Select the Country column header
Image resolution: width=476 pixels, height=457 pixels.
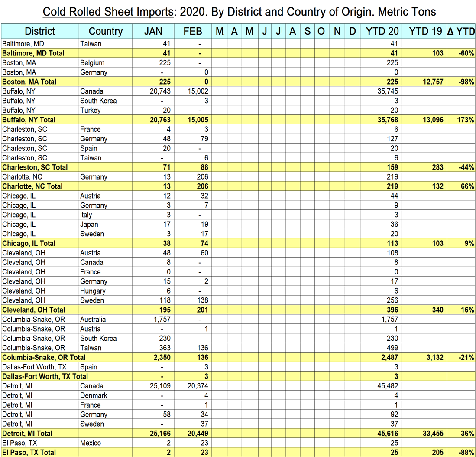[x=105, y=31]
